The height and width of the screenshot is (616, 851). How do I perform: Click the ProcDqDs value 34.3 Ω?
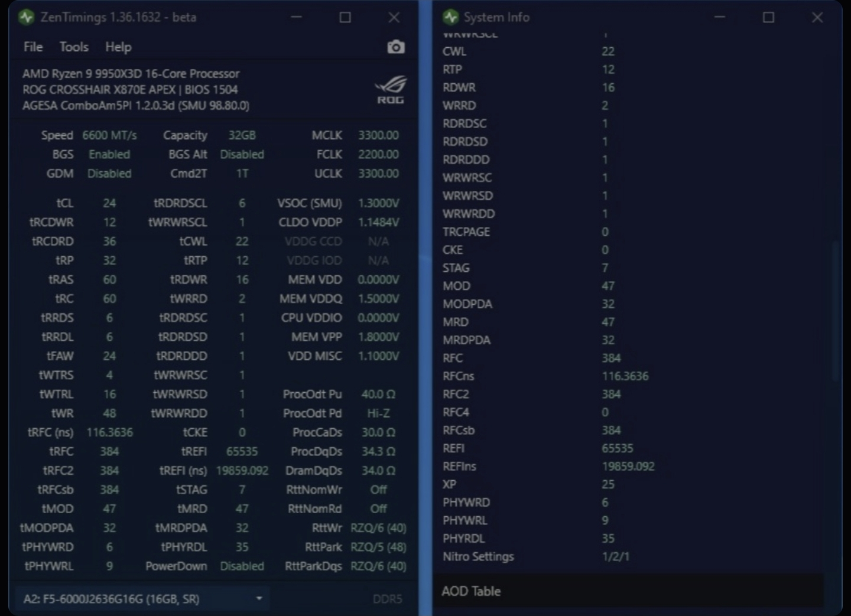(378, 452)
